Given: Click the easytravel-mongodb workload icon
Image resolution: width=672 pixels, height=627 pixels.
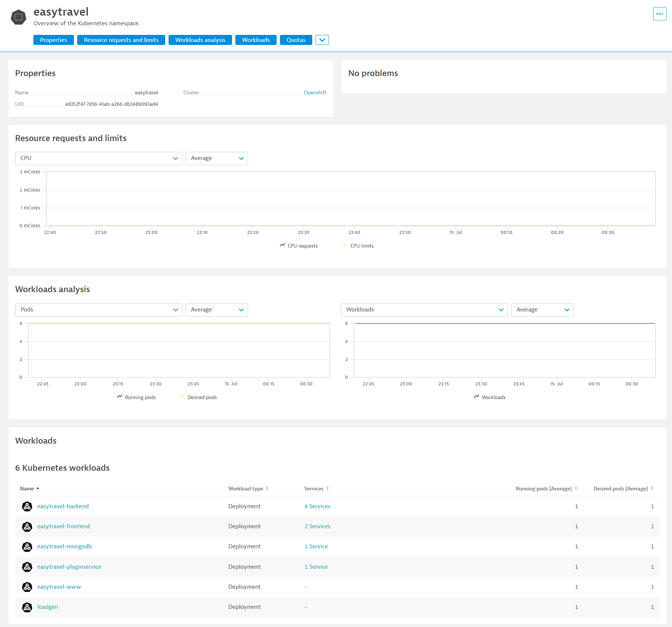Looking at the screenshot, I should [x=27, y=546].
